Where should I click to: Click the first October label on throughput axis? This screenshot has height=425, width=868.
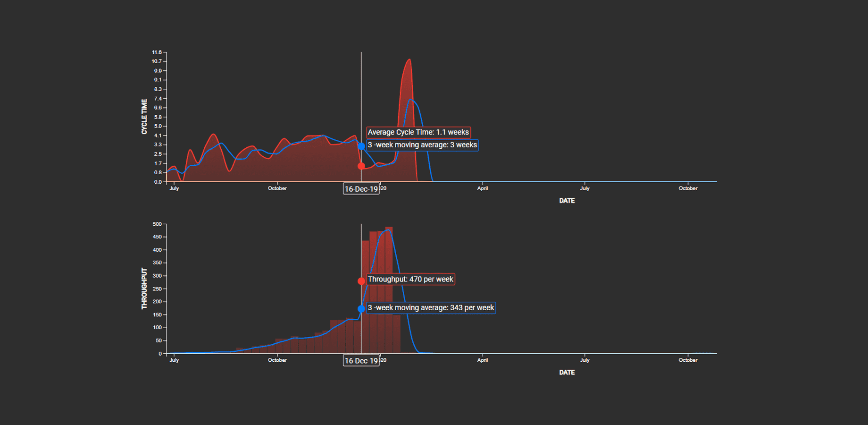pos(277,360)
